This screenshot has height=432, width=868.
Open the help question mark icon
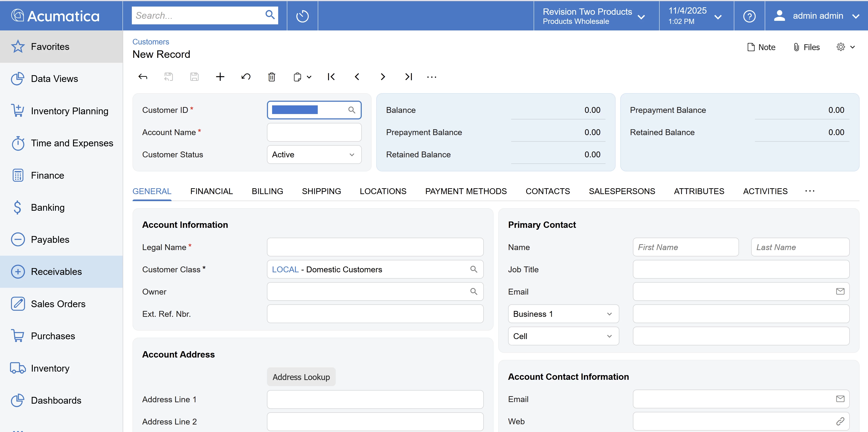749,16
